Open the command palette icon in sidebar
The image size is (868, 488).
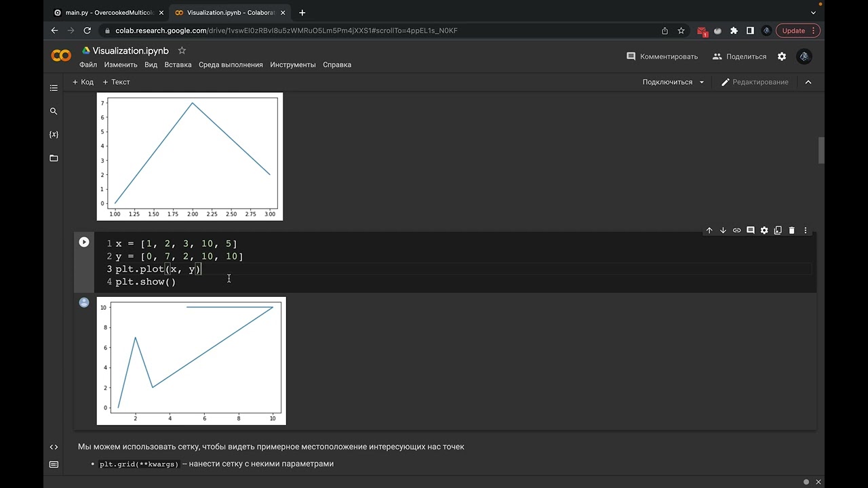tap(54, 464)
